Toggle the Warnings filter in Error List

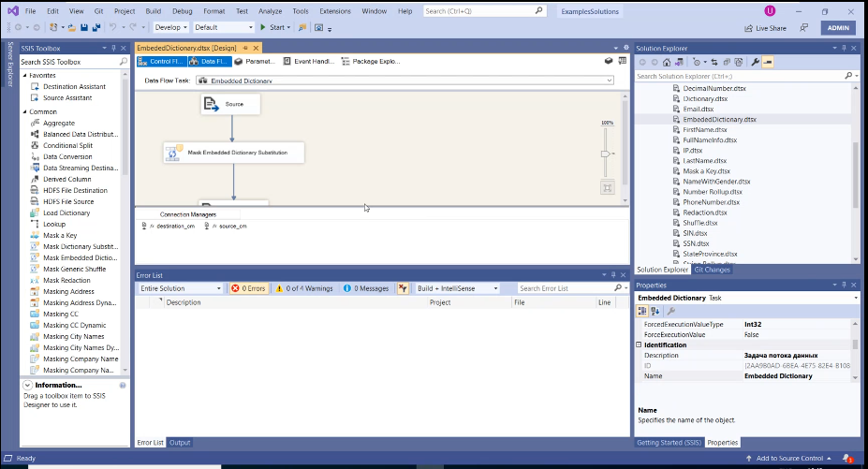click(304, 288)
